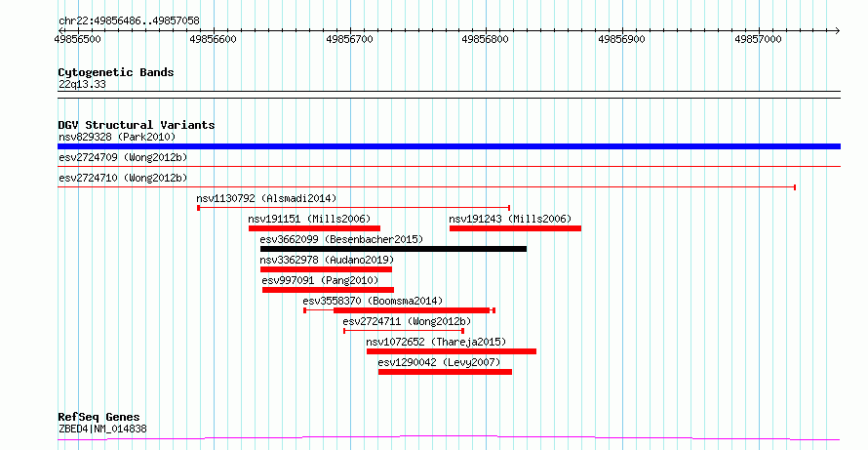Select the esv2724709 (Wong2012b) label
The height and width of the screenshot is (450, 868).
coord(123,157)
